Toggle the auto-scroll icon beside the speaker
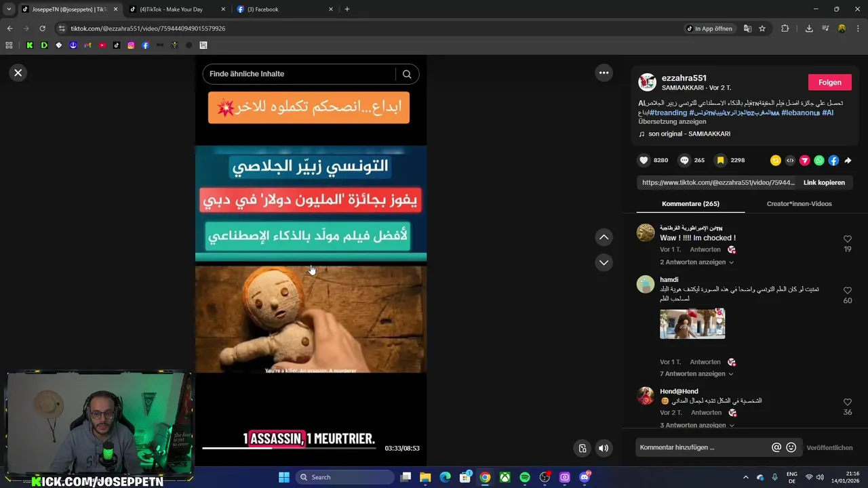 pyautogui.click(x=582, y=448)
